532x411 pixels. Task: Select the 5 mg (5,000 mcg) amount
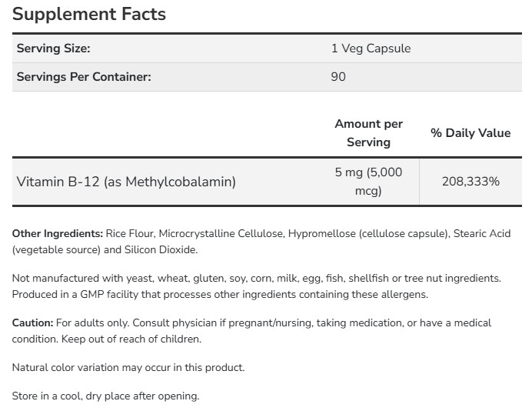[x=368, y=182]
